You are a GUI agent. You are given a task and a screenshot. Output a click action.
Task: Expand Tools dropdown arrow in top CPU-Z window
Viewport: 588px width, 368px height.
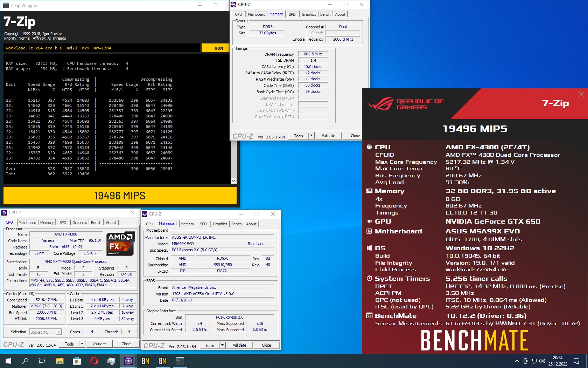[x=311, y=136]
